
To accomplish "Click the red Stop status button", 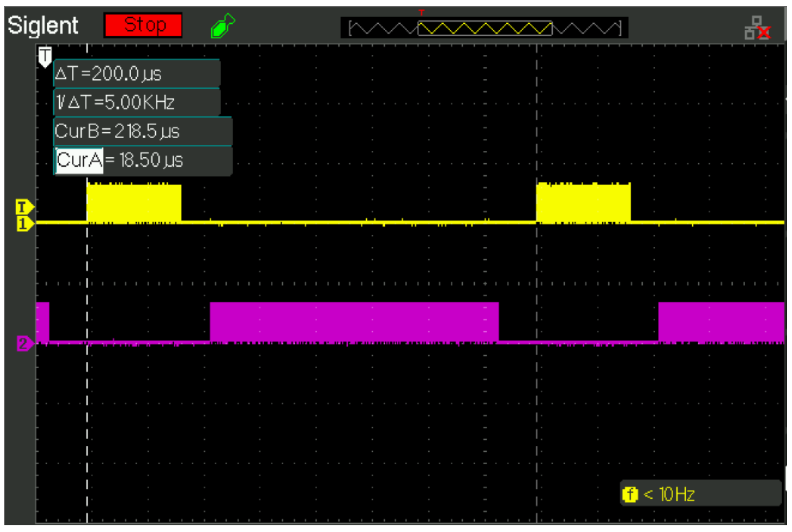I will pos(143,25).
